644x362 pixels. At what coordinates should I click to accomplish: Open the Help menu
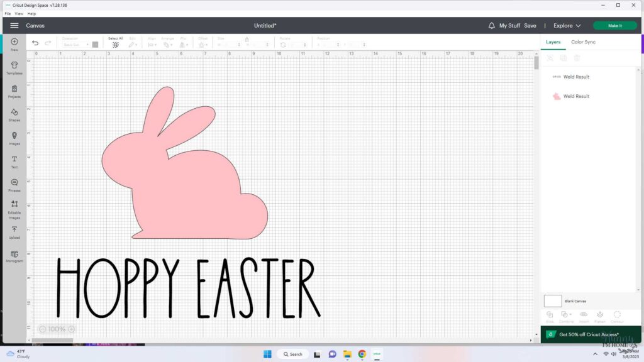pyautogui.click(x=31, y=14)
